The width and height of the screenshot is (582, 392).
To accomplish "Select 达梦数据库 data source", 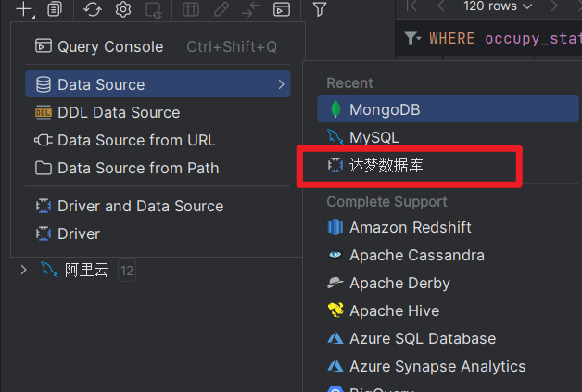I will 386,165.
